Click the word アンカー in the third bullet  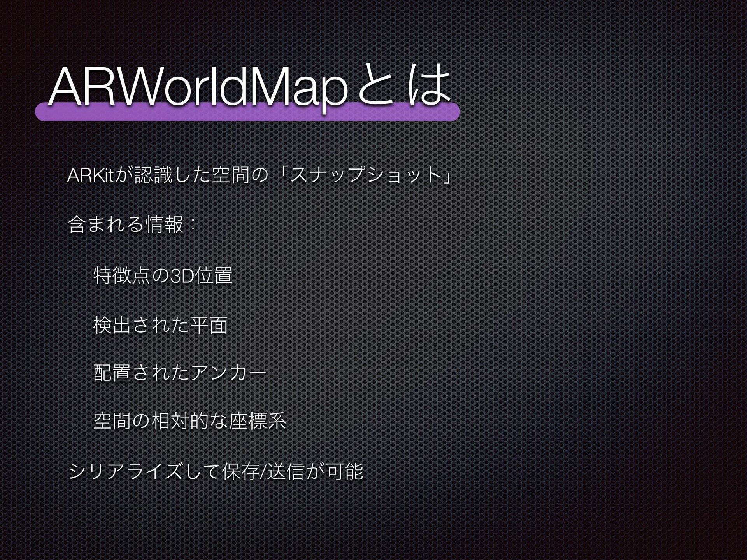click(x=228, y=373)
